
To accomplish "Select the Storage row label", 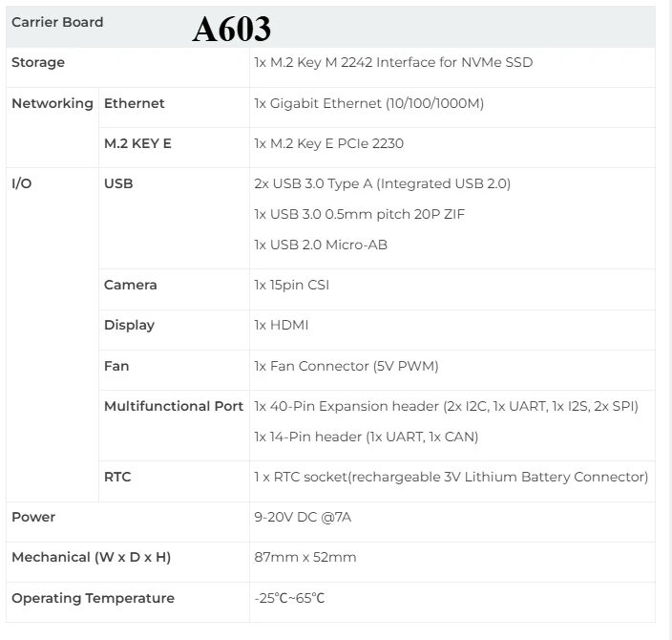I will coord(38,63).
